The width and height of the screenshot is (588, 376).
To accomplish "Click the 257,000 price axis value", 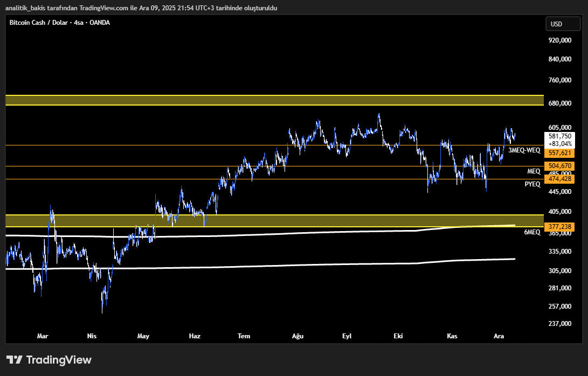I will 560,307.
